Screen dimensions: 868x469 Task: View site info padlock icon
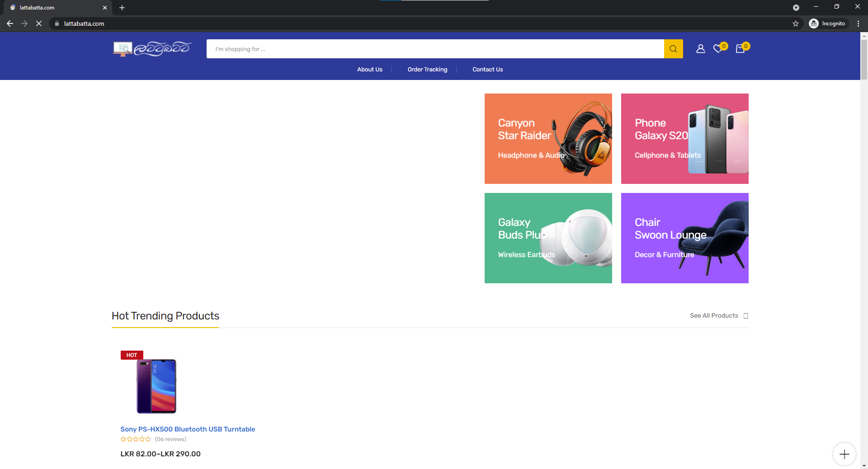click(x=57, y=23)
